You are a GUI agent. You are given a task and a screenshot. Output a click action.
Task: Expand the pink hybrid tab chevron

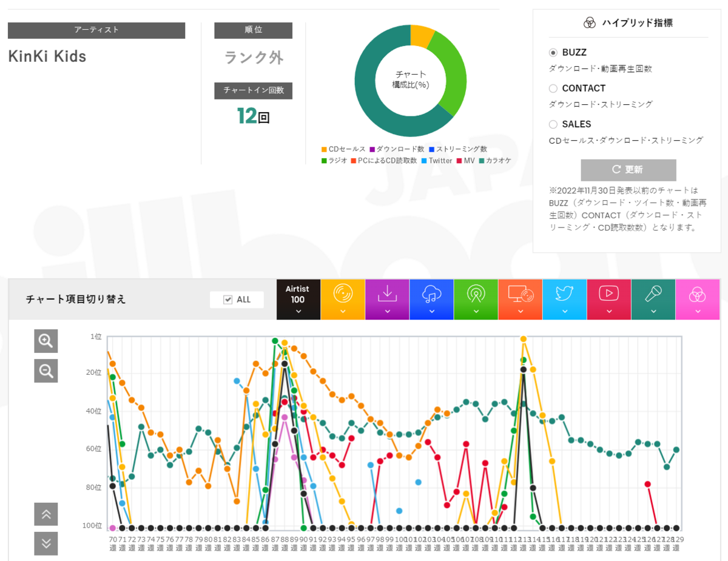(698, 311)
